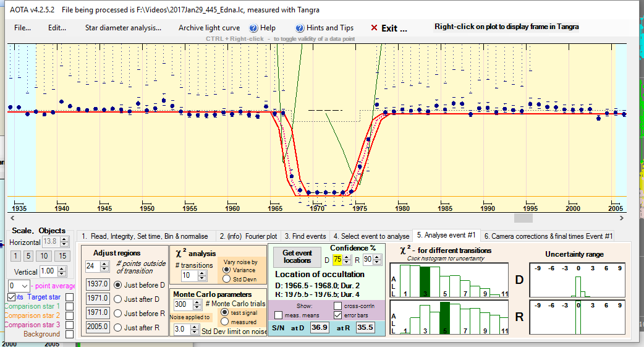Image resolution: width=644 pixels, height=347 pixels.
Task: Switch to tab 1. Read, Integrity, Set time
Action: tap(145, 236)
